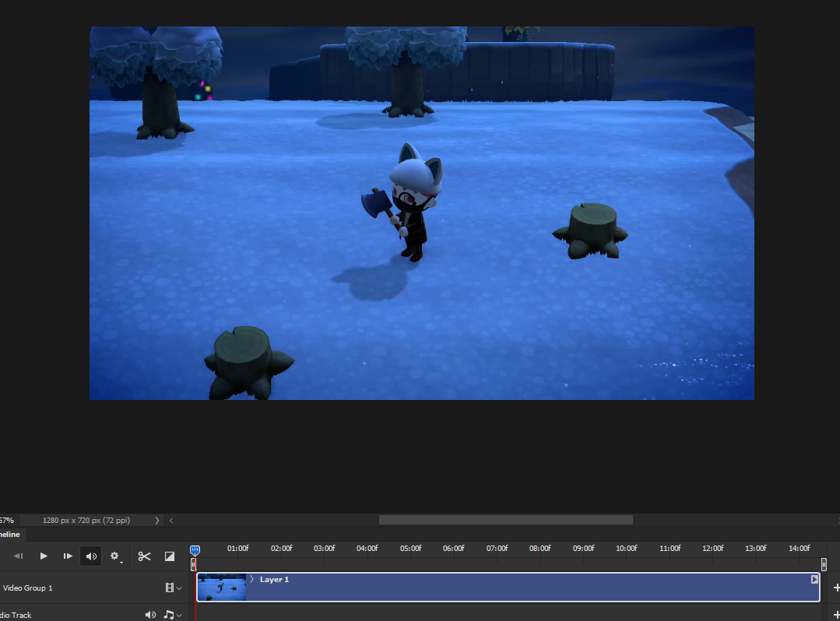Screen dimensions: 840x621
Task: Click the Layer 1 clip name
Action: [x=274, y=579]
